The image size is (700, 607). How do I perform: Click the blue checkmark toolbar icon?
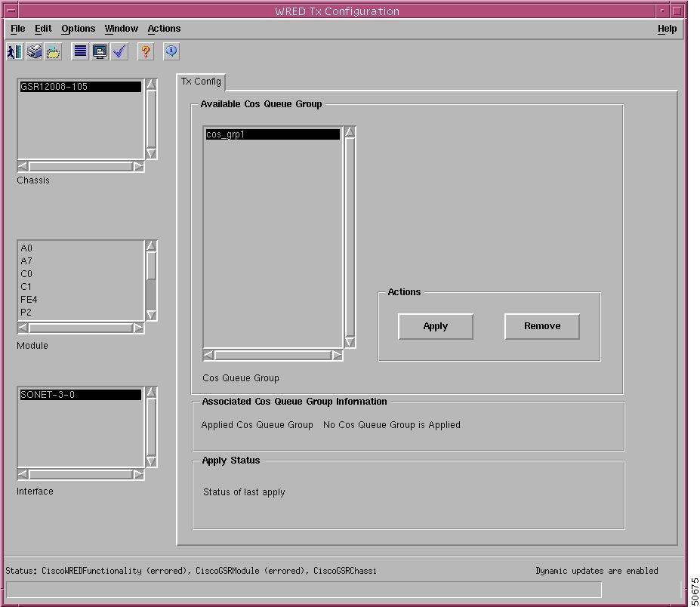click(119, 52)
